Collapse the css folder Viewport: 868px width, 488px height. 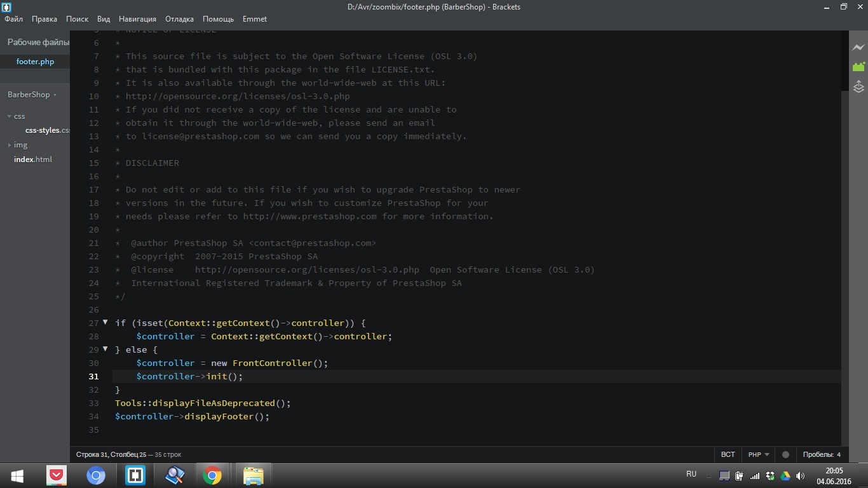click(x=10, y=116)
